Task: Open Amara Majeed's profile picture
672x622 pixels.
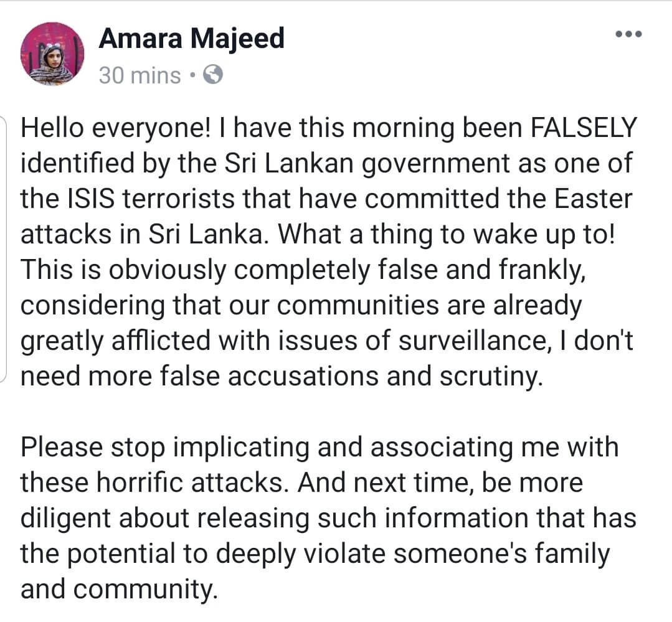Action: (52, 54)
